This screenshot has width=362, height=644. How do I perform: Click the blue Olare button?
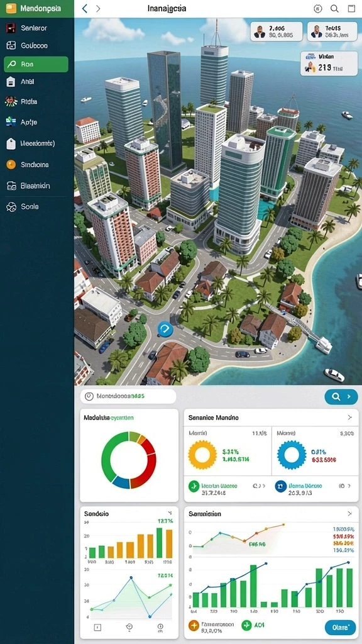(x=340, y=627)
